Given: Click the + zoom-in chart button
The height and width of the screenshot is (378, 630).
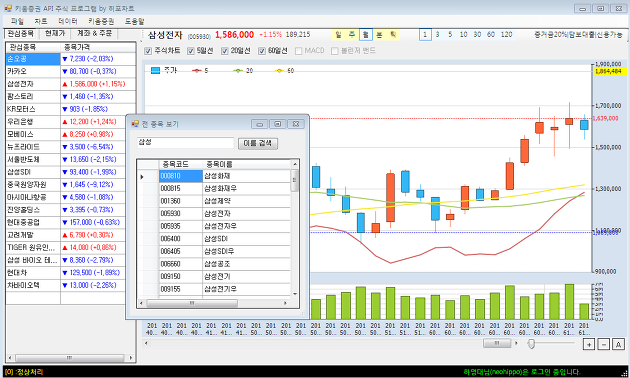Looking at the screenshot, I should coord(589,344).
